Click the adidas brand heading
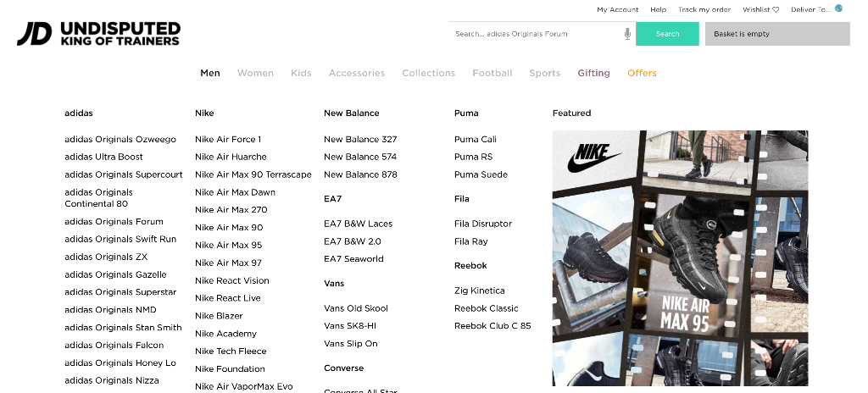The height and width of the screenshot is (393, 868). tap(79, 113)
